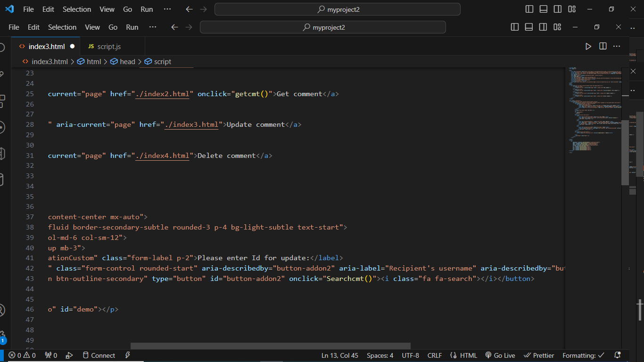
Task: Toggle Panel layout icon in front window
Action: tap(529, 27)
